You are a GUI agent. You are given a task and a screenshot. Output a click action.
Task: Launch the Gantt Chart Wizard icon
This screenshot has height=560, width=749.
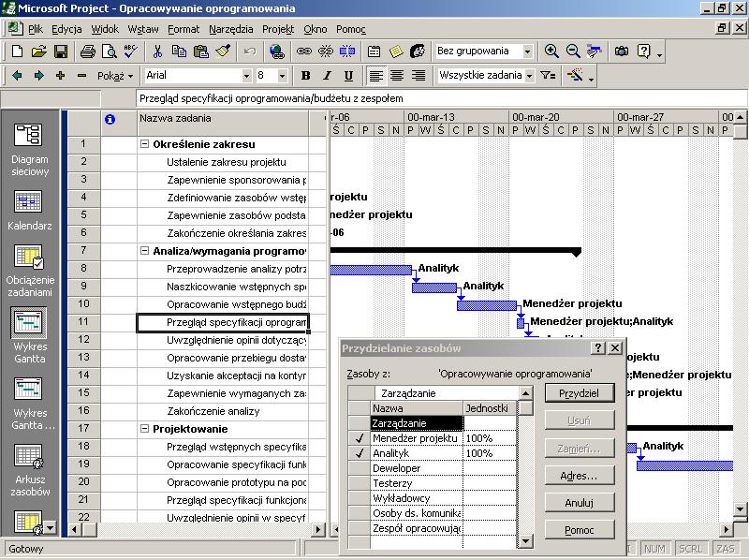[x=575, y=76]
